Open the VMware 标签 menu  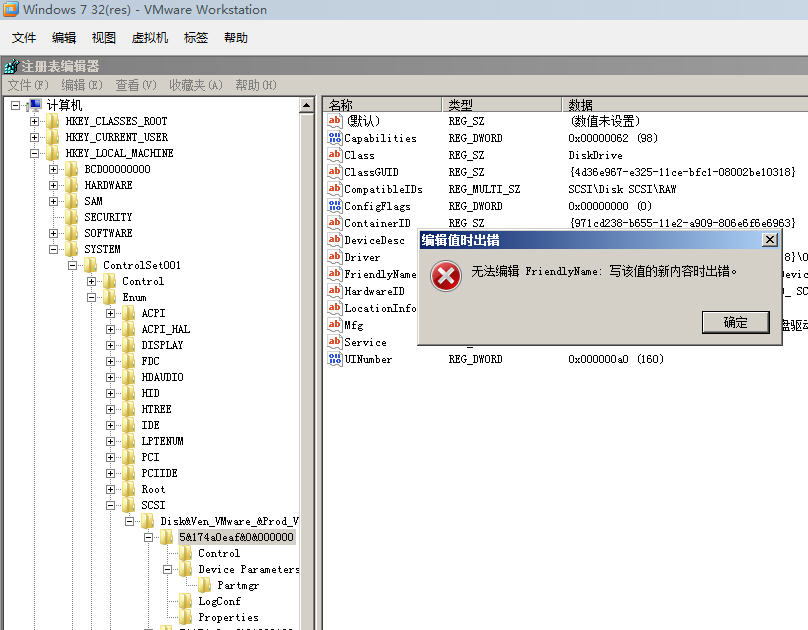pos(196,38)
